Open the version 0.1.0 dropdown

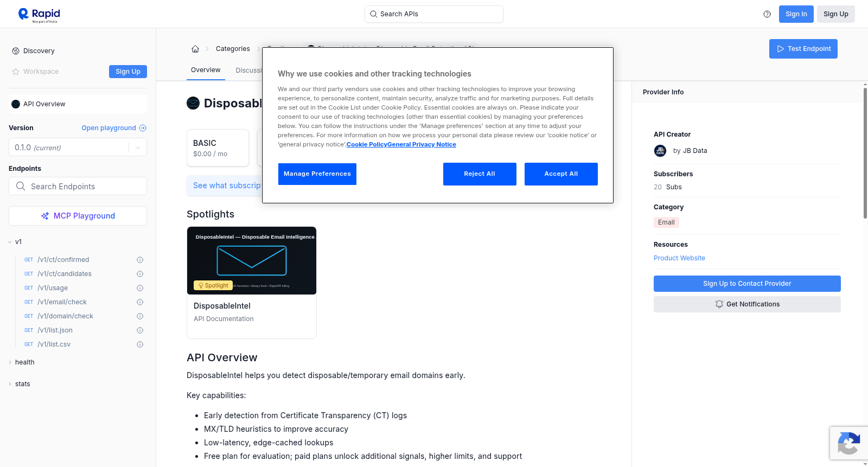pyautogui.click(x=78, y=148)
